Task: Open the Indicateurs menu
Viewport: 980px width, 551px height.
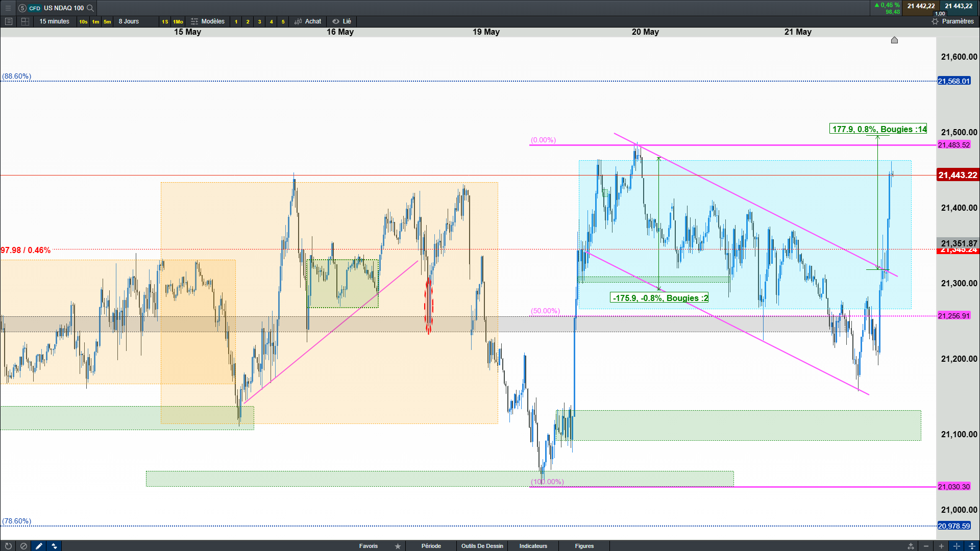Action: [533, 546]
